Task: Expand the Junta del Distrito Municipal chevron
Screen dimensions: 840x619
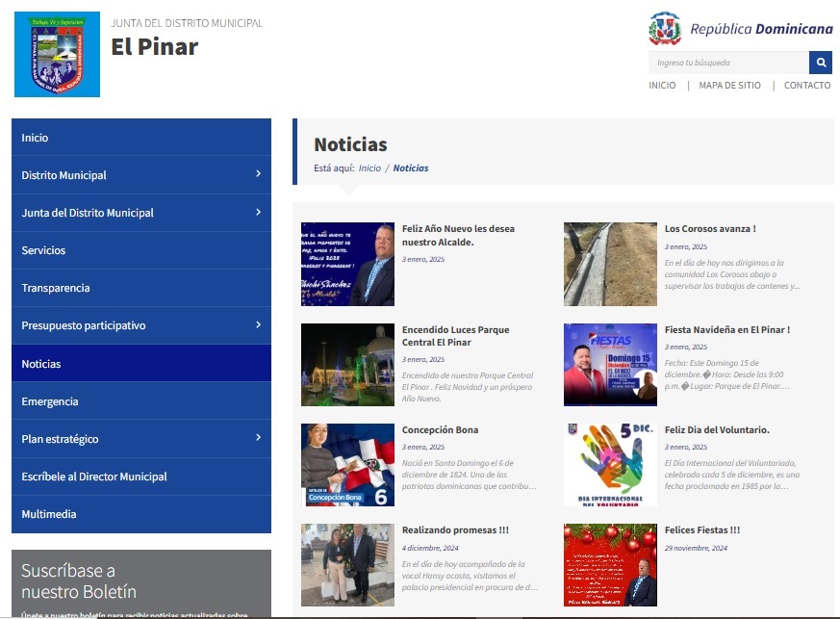Action: tap(258, 212)
